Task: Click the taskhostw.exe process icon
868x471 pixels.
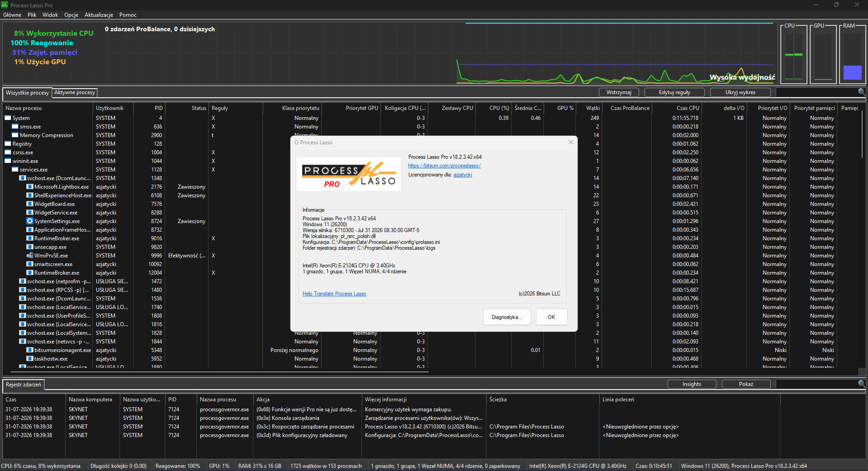Action: pyautogui.click(x=30, y=359)
